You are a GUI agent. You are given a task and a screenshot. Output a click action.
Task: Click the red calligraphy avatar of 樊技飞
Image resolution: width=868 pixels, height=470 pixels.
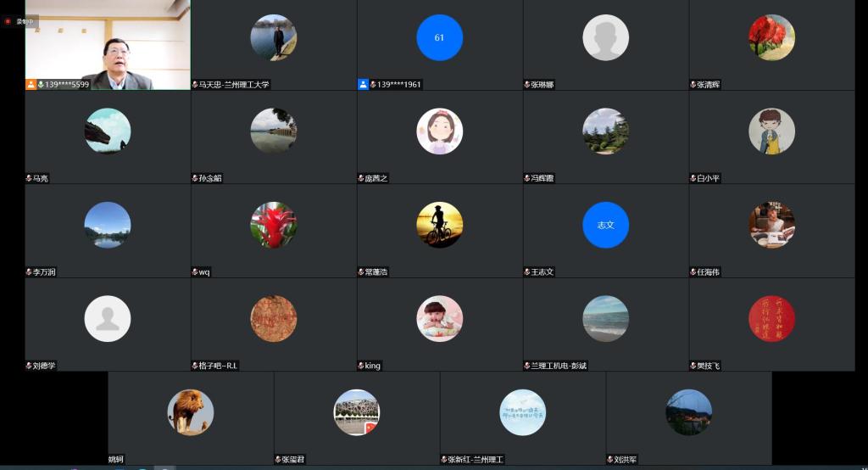coord(771,318)
